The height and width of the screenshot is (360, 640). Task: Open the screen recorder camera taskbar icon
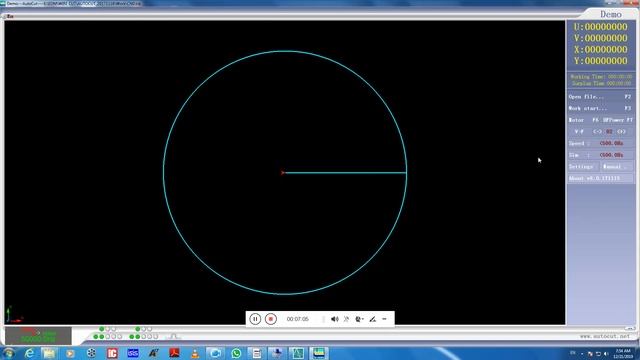click(x=215, y=353)
